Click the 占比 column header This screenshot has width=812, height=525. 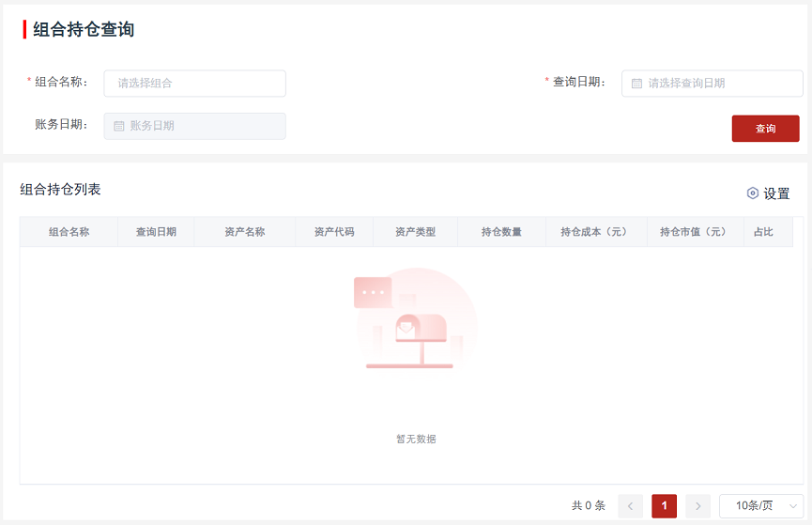(x=763, y=232)
